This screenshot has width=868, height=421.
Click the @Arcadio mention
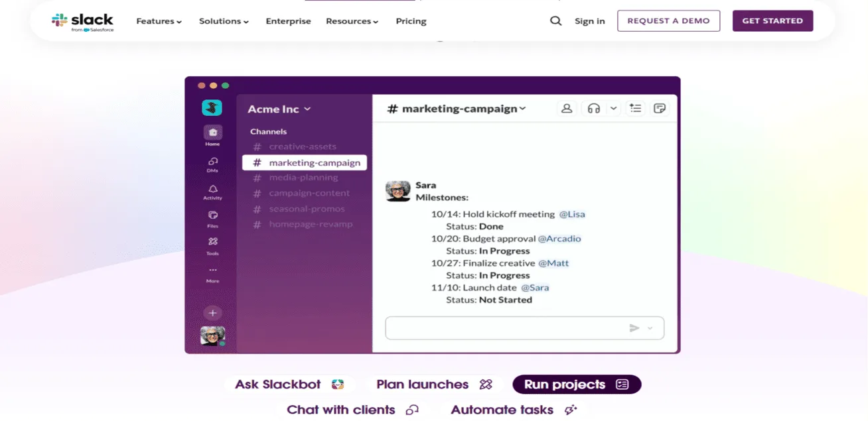[559, 239]
